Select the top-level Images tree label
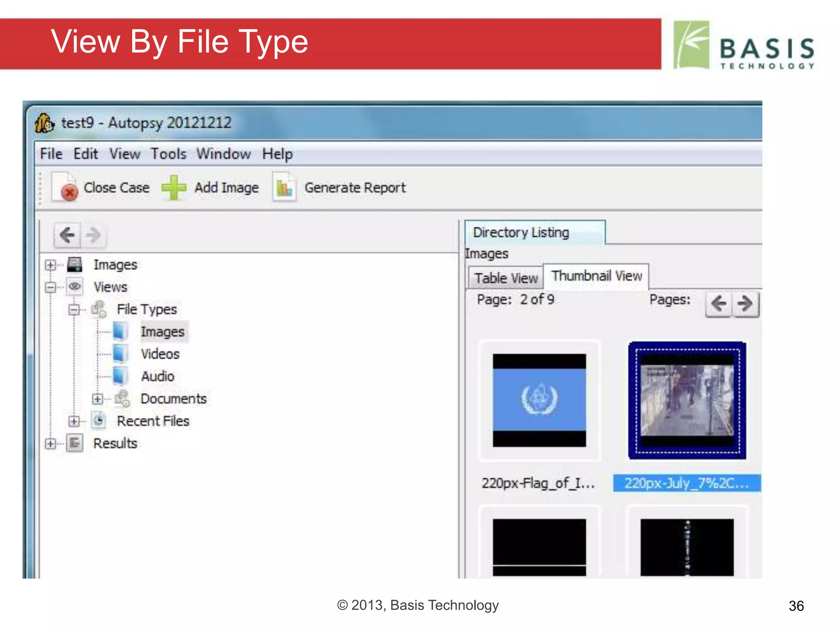 pyautogui.click(x=116, y=265)
